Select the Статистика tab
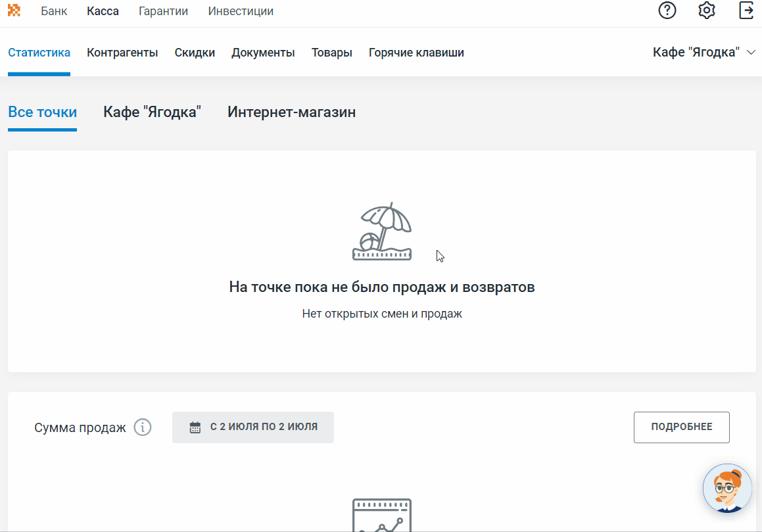Viewport: 762px width, 532px height. click(x=39, y=53)
